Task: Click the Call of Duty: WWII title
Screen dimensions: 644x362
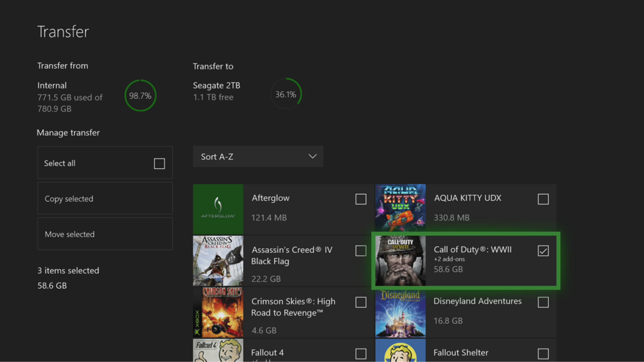Action: coord(473,250)
